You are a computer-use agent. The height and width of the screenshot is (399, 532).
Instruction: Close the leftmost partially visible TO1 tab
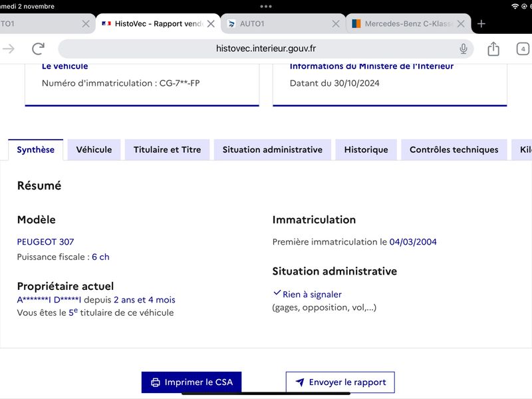point(86,24)
